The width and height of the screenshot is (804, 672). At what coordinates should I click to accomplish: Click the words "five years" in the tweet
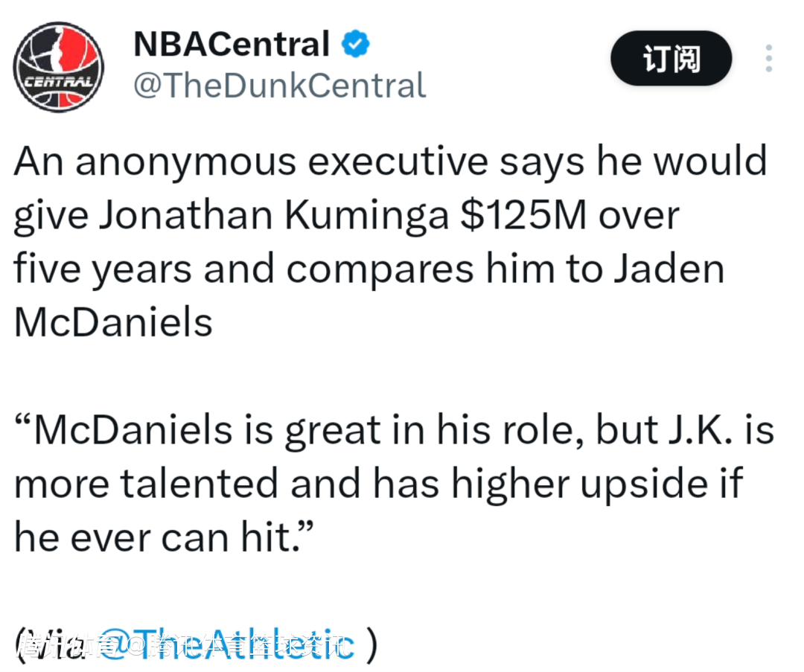click(x=103, y=268)
